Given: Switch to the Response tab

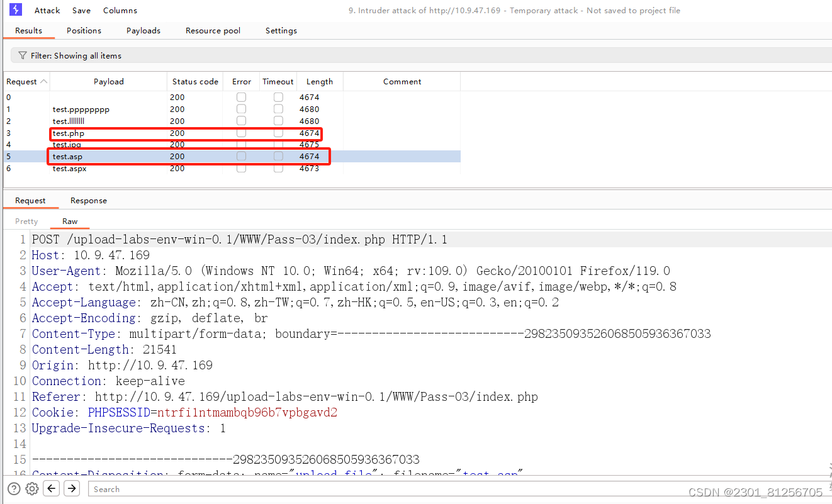Looking at the screenshot, I should [x=88, y=200].
